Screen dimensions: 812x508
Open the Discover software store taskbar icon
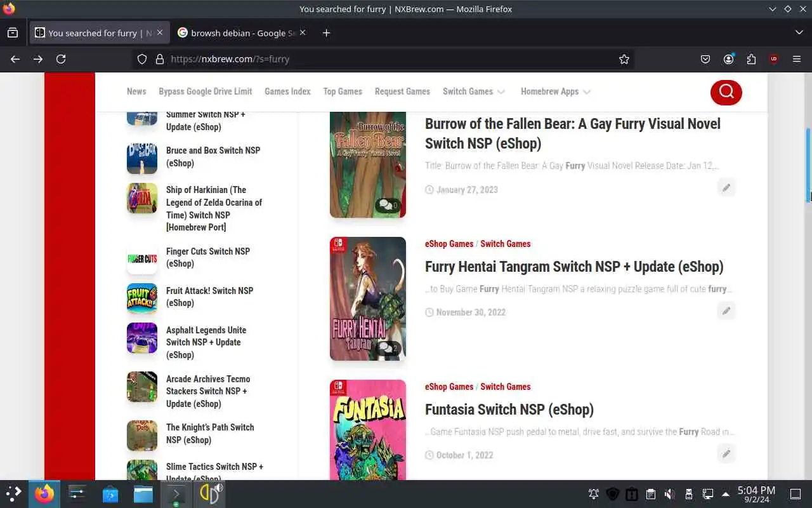[110, 493]
